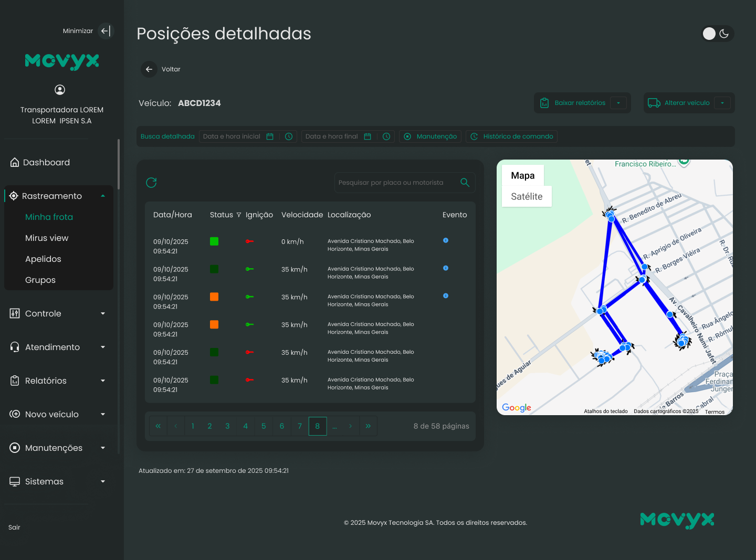Open event info on the third row
The width and height of the screenshot is (756, 560).
click(x=446, y=296)
